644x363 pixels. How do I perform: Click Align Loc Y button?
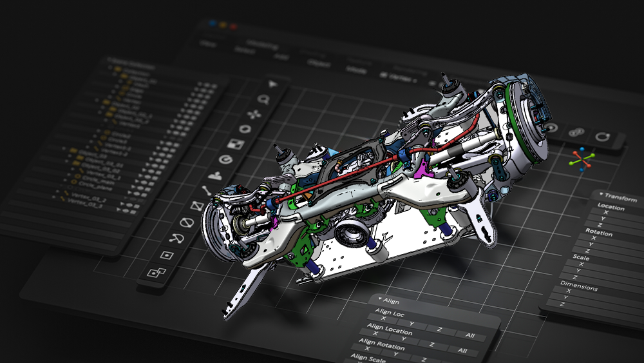pyautogui.click(x=412, y=324)
